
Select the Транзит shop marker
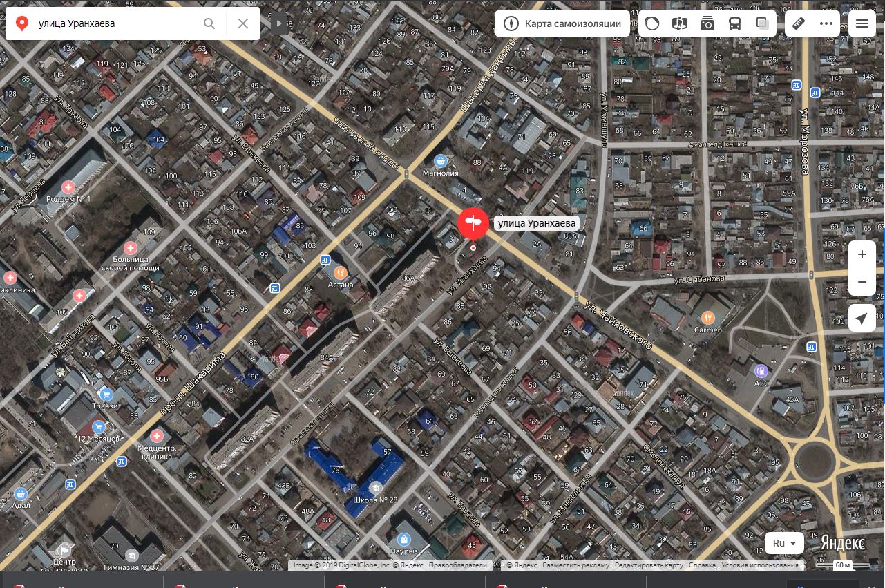(106, 395)
